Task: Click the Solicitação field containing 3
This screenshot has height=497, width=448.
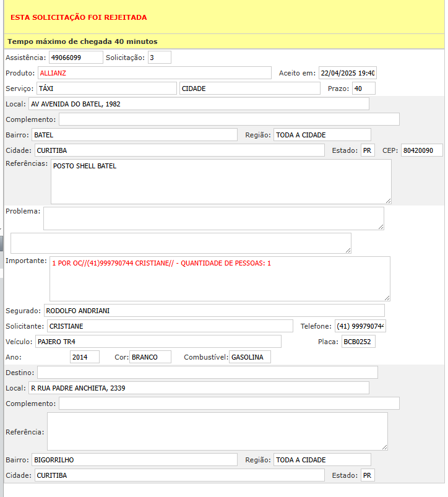Action: tap(159, 58)
